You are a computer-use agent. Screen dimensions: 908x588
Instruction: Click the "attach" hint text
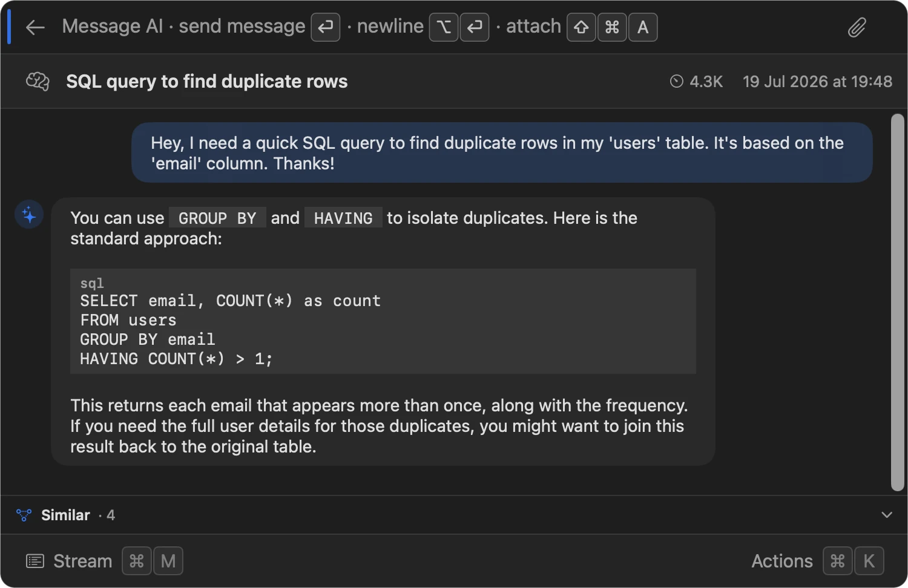(534, 27)
